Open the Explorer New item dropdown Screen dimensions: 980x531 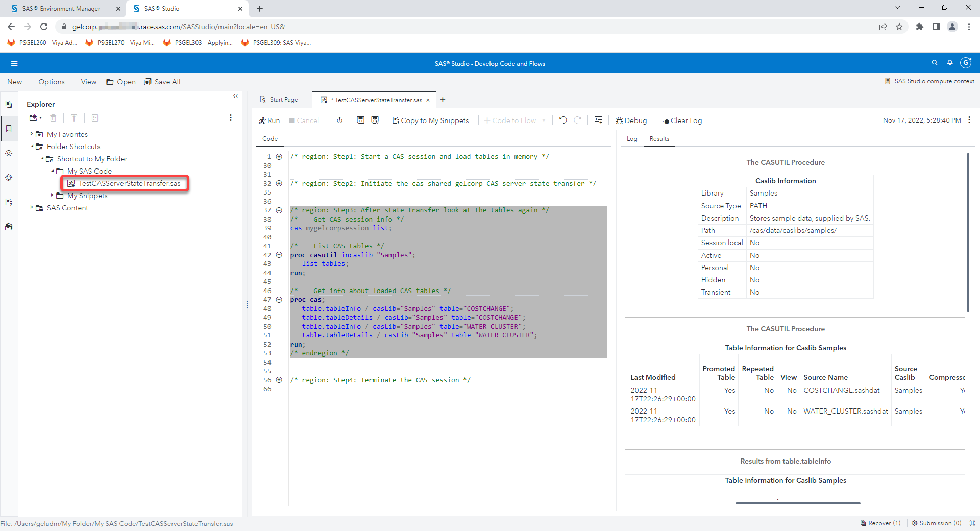(36, 118)
